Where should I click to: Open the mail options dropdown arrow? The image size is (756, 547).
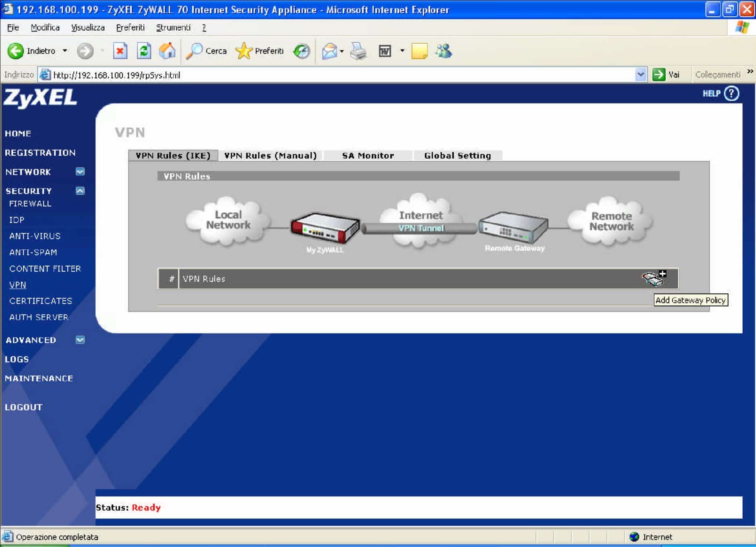point(342,51)
